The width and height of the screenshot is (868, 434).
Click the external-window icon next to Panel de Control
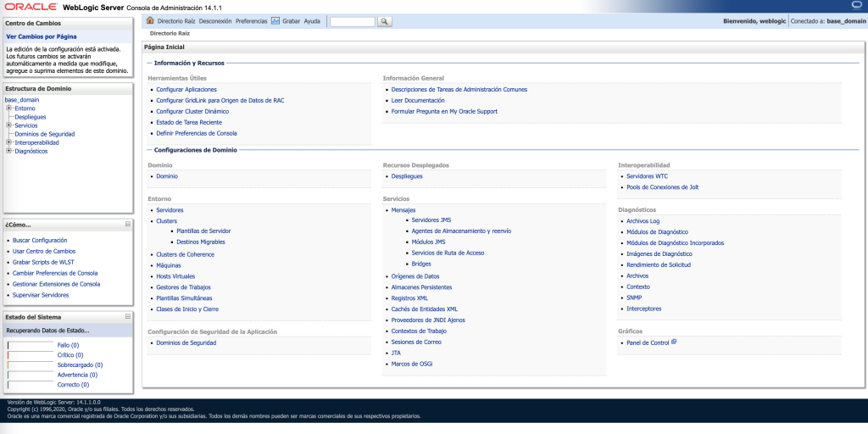coord(674,342)
